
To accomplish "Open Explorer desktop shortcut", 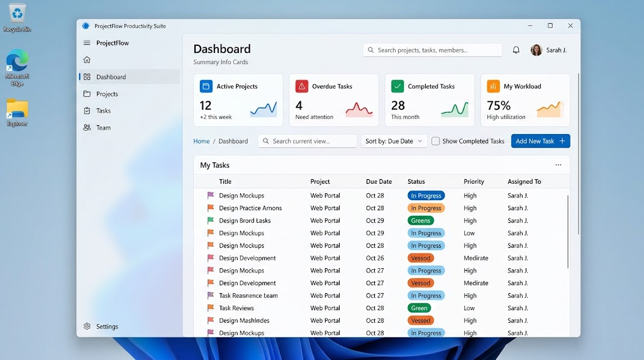I will pyautogui.click(x=17, y=113).
